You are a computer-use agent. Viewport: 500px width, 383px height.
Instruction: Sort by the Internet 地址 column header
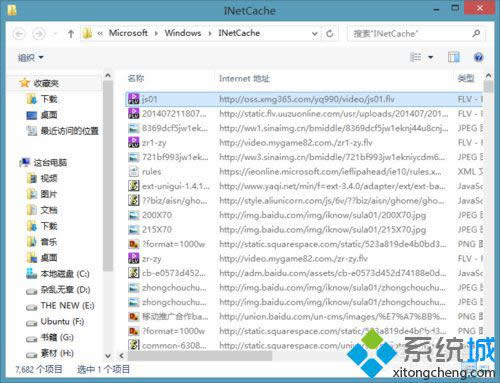click(x=244, y=79)
